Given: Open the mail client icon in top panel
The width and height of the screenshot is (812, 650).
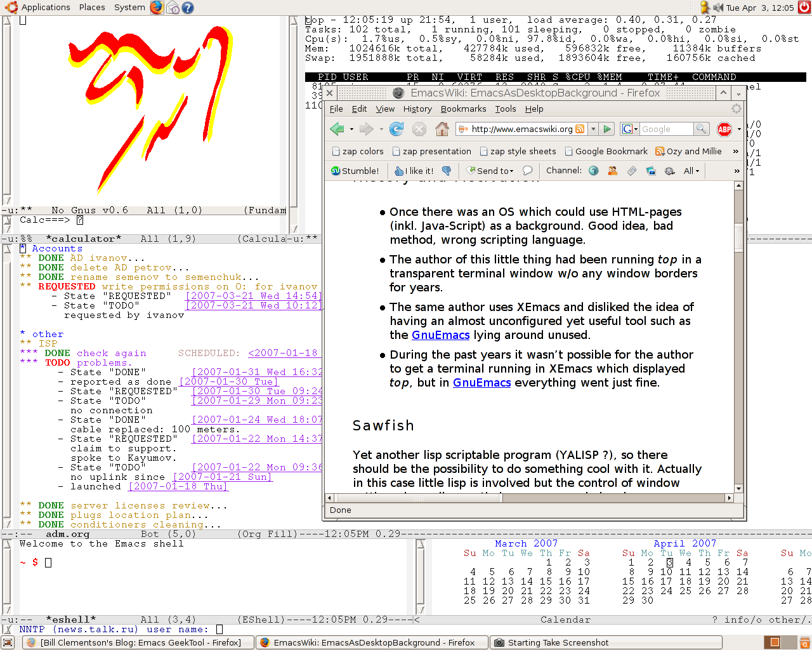Looking at the screenshot, I should pyautogui.click(x=173, y=8).
